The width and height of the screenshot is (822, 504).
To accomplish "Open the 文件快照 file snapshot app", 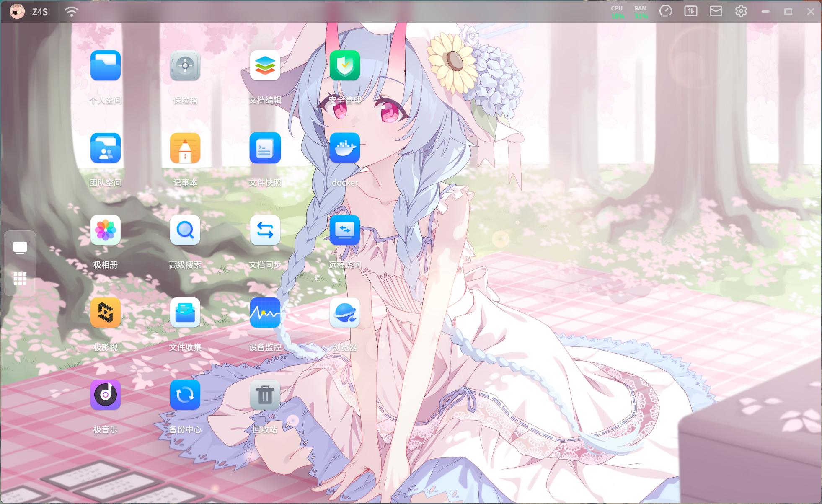I will (265, 148).
